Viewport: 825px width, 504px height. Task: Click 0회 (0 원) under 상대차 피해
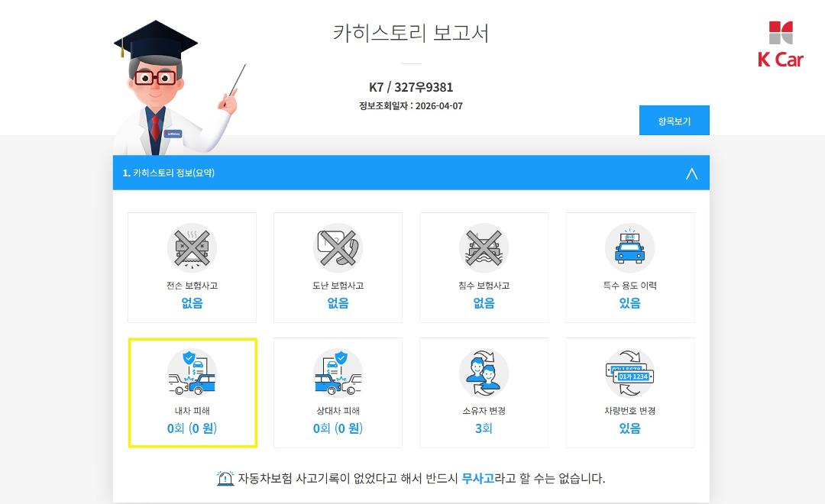(338, 428)
